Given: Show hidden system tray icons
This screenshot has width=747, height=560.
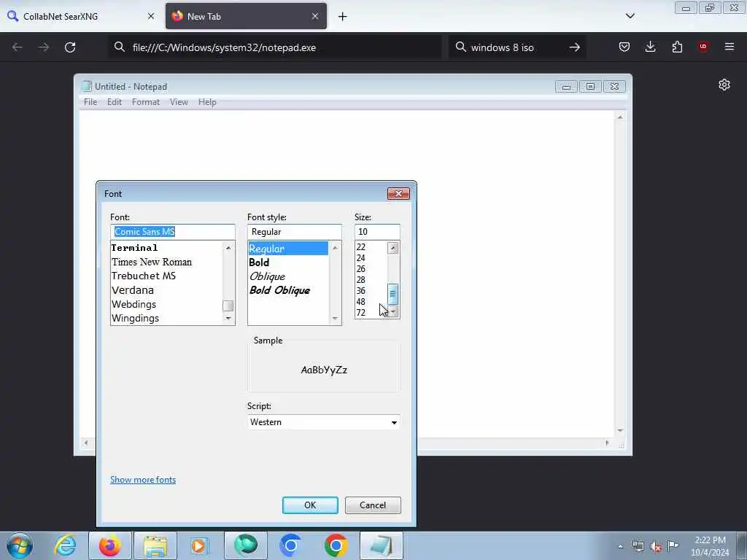Looking at the screenshot, I should (x=620, y=547).
